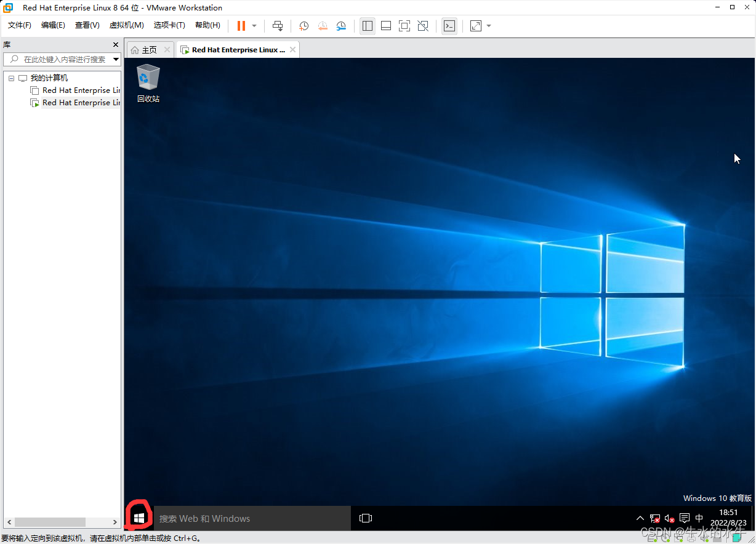Minimize the VMware Workstation window
The image size is (756, 544).
click(717, 7)
